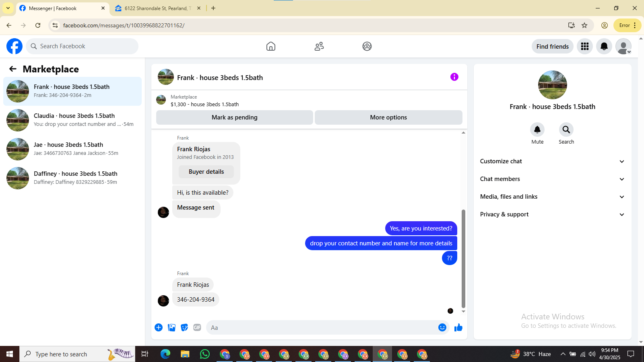
Task: Expand the Customize chat section
Action: tap(552, 161)
